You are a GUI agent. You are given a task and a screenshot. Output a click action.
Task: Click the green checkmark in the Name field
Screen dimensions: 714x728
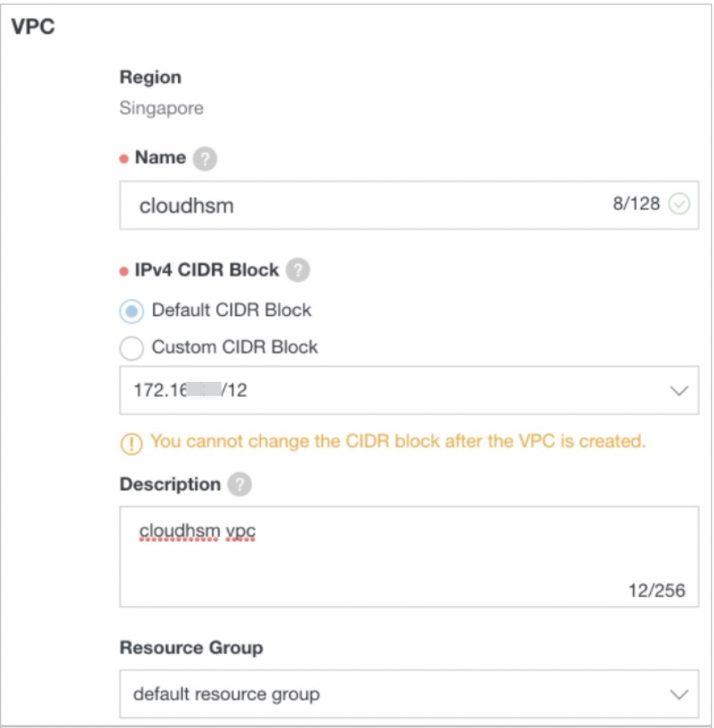tap(679, 205)
